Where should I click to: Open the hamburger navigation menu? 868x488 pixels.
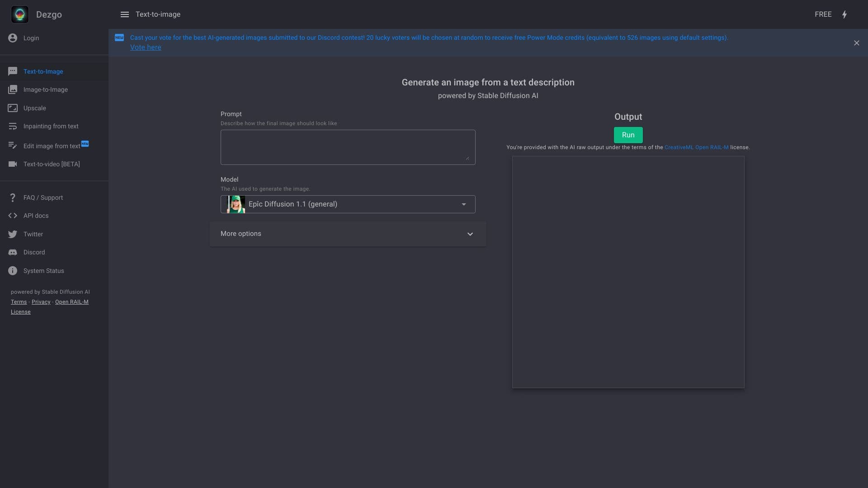tap(125, 14)
